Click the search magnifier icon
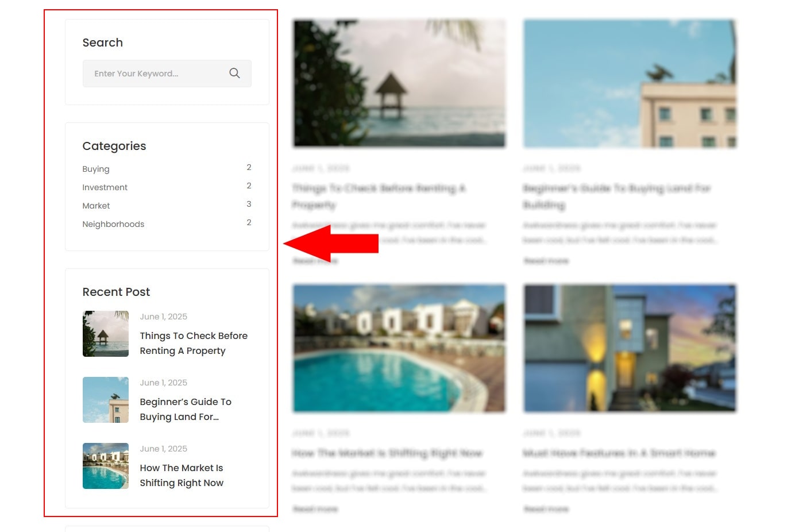 (x=234, y=74)
